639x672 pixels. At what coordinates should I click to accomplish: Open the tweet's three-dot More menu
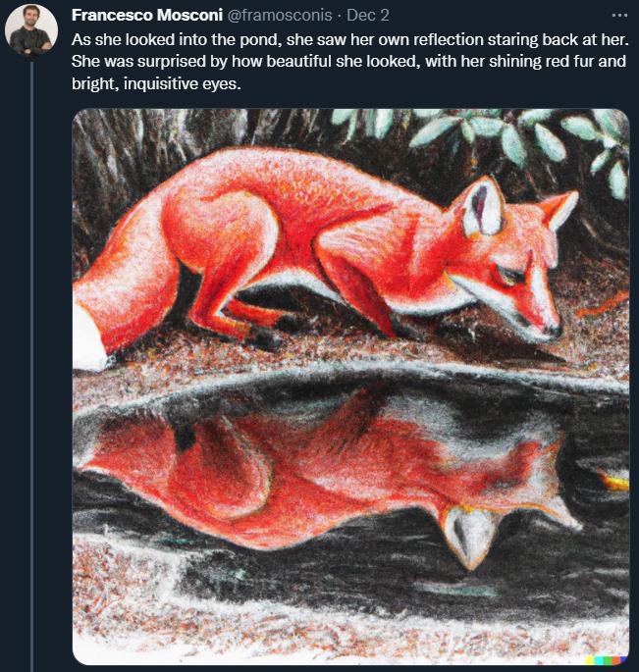click(x=618, y=17)
